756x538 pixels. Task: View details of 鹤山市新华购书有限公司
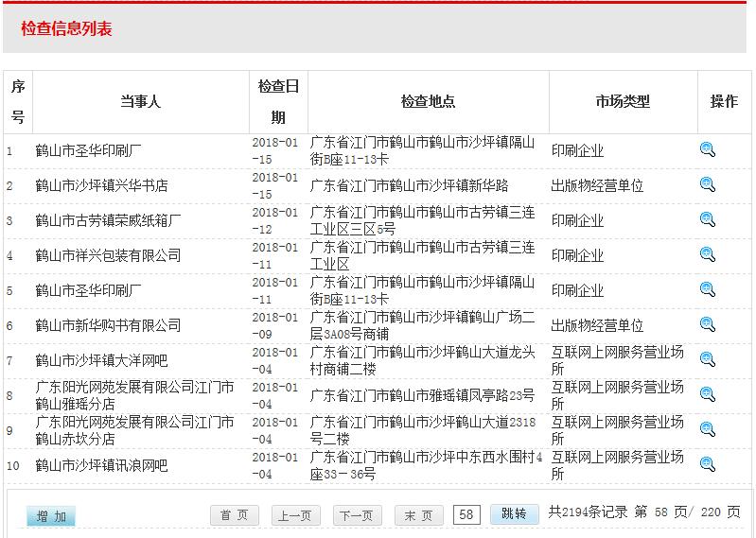pyautogui.click(x=707, y=324)
